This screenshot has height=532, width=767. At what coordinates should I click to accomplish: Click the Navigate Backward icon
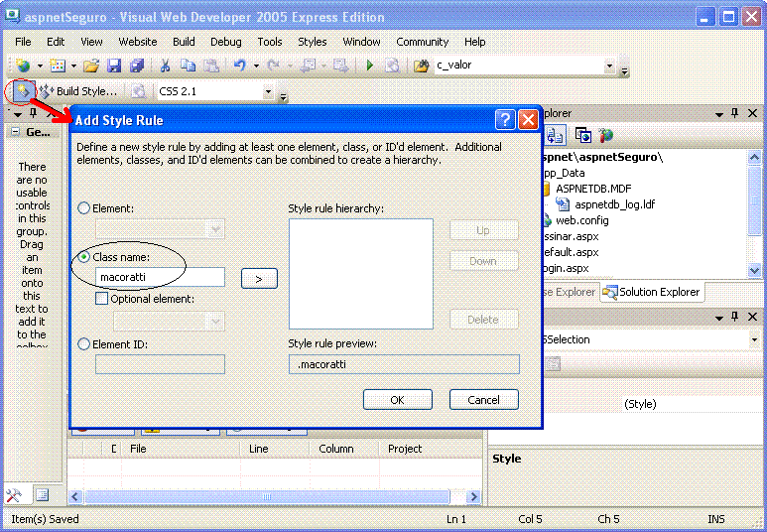309,66
